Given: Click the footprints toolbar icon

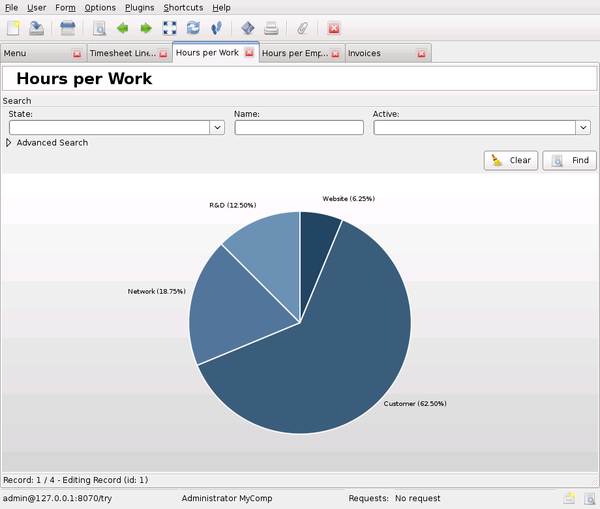Looking at the screenshot, I should tap(217, 28).
